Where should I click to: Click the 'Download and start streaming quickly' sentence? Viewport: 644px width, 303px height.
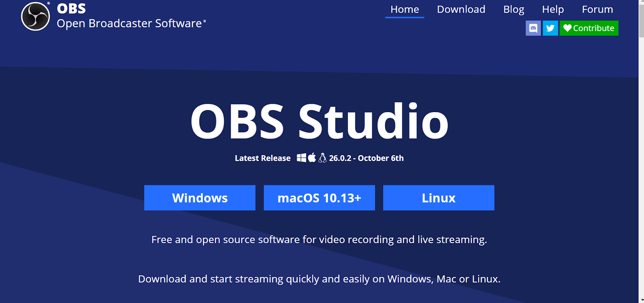pos(319,279)
